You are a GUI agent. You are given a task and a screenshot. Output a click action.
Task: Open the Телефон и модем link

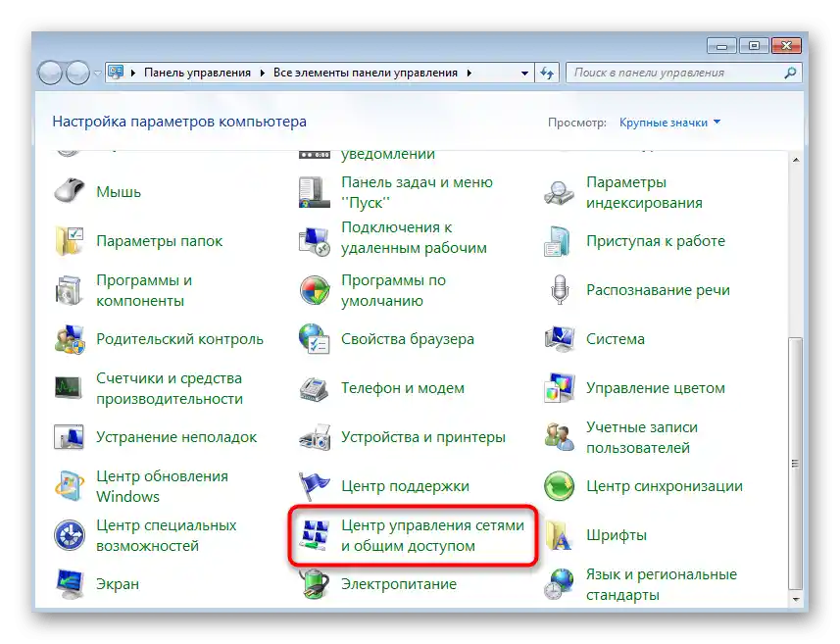coord(402,388)
